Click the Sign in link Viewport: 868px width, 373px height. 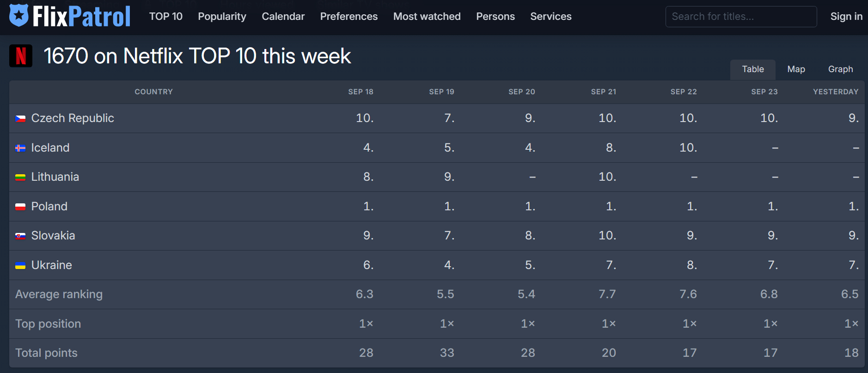pyautogui.click(x=846, y=17)
